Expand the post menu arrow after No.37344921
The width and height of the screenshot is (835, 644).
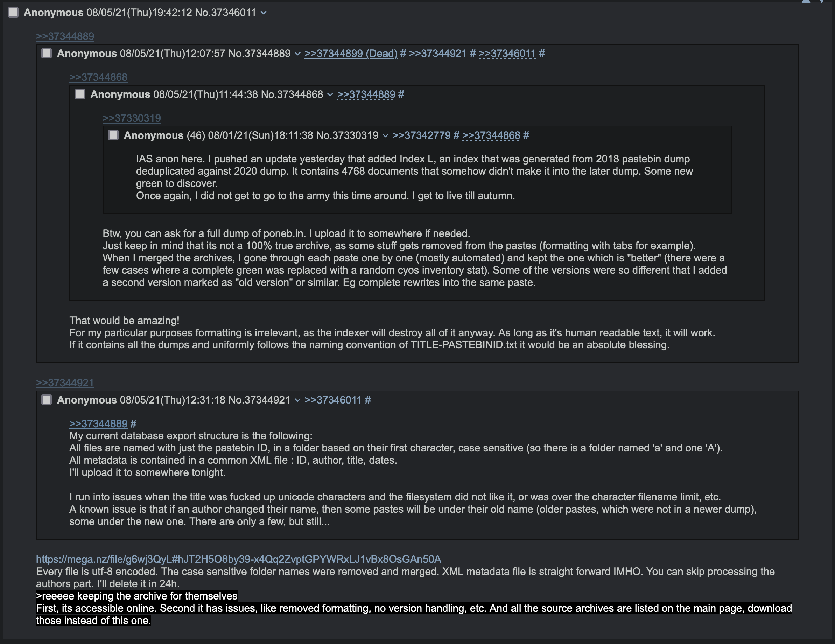297,400
